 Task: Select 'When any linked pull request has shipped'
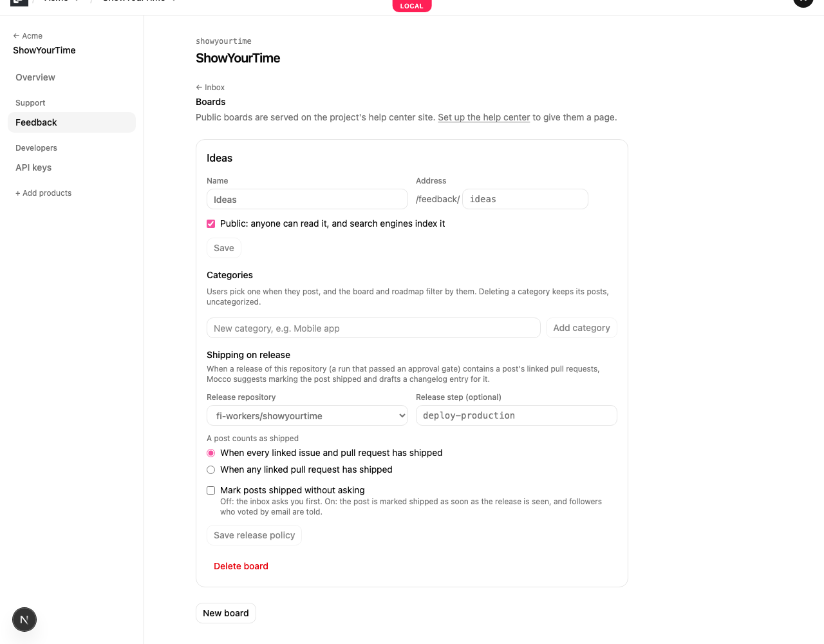click(x=211, y=469)
